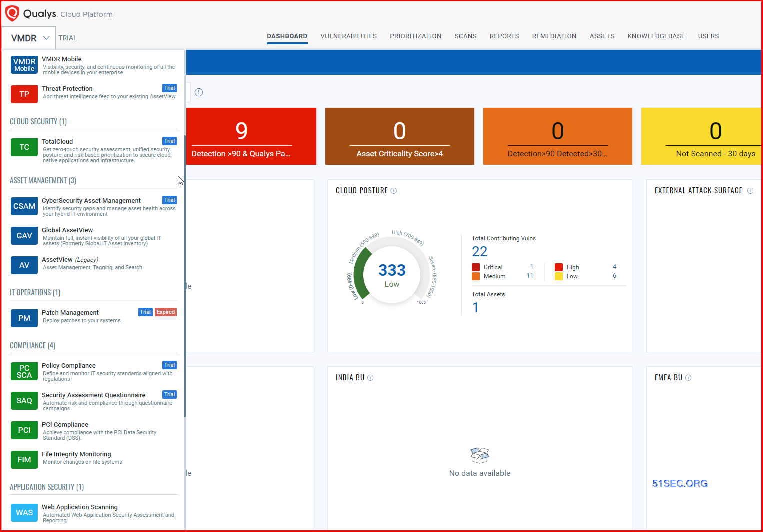This screenshot has width=763, height=532.
Task: Click the COMPLIANCE (4) section heading
Action: (x=33, y=346)
